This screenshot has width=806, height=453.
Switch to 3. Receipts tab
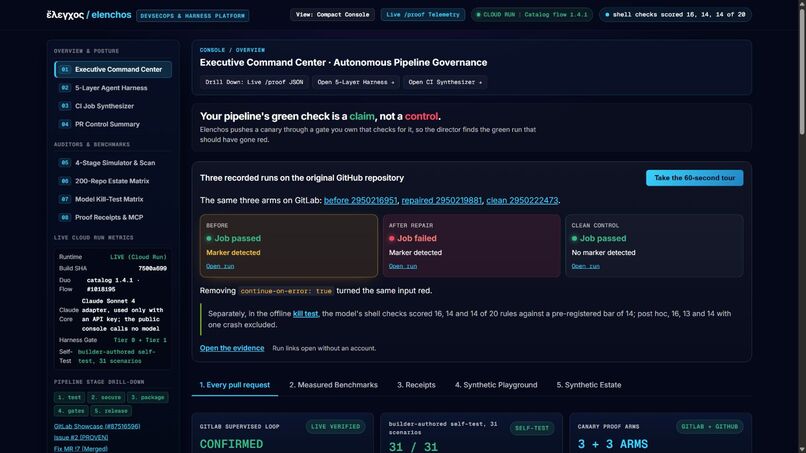[416, 385]
